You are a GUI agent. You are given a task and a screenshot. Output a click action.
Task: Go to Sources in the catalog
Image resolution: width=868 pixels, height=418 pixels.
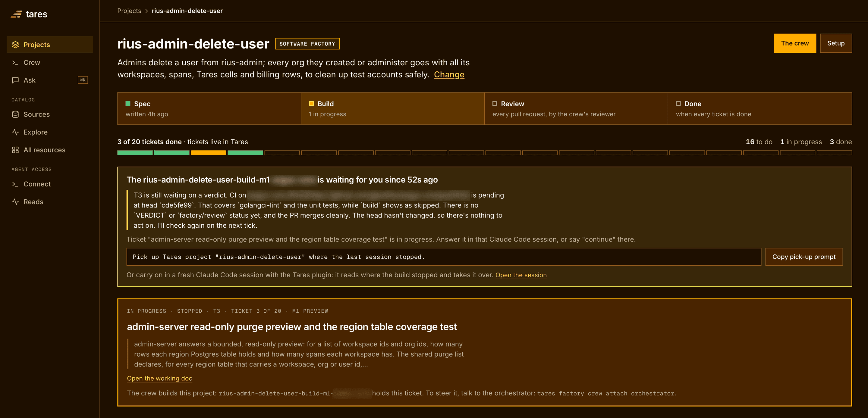(x=49, y=114)
